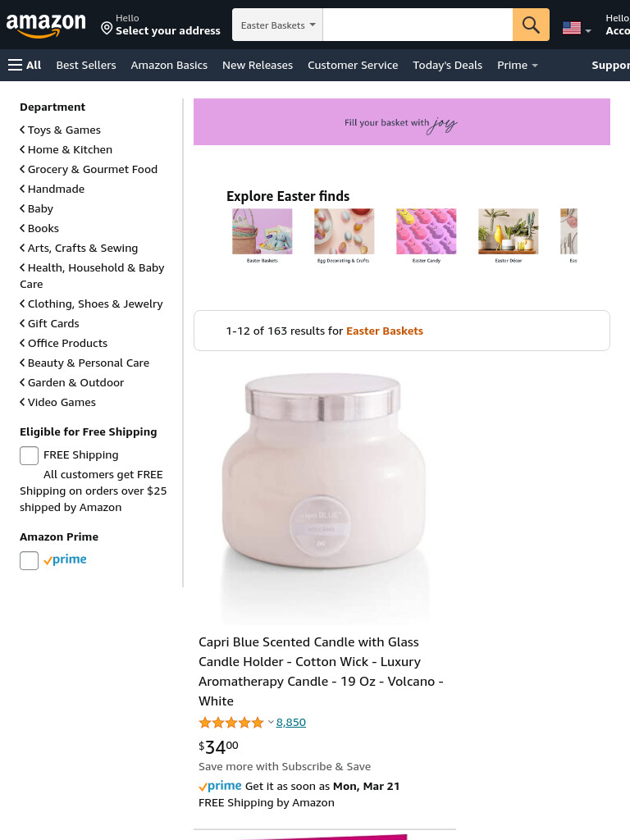
Task: Open Capri Blue Scented Candle title link
Action: coord(321,671)
